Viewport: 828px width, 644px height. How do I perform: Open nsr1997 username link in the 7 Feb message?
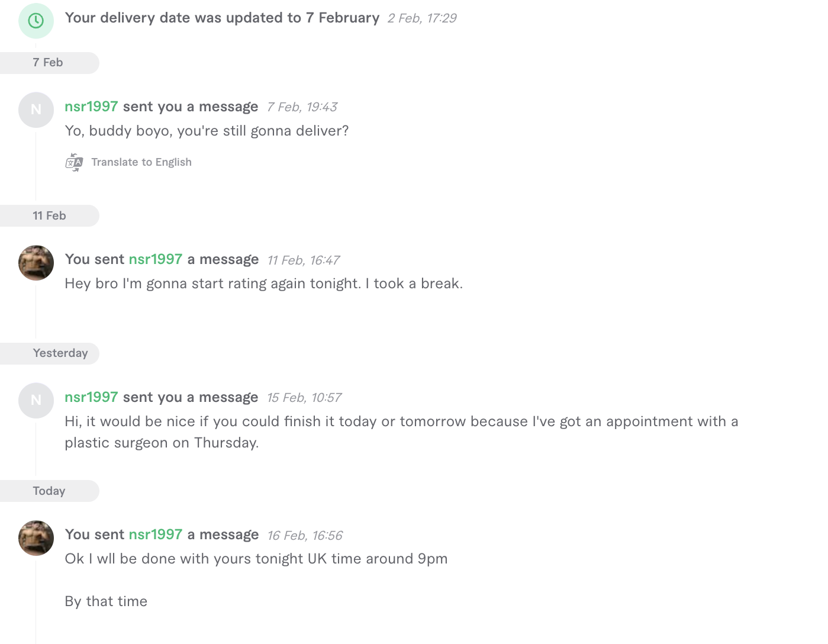[x=91, y=107]
